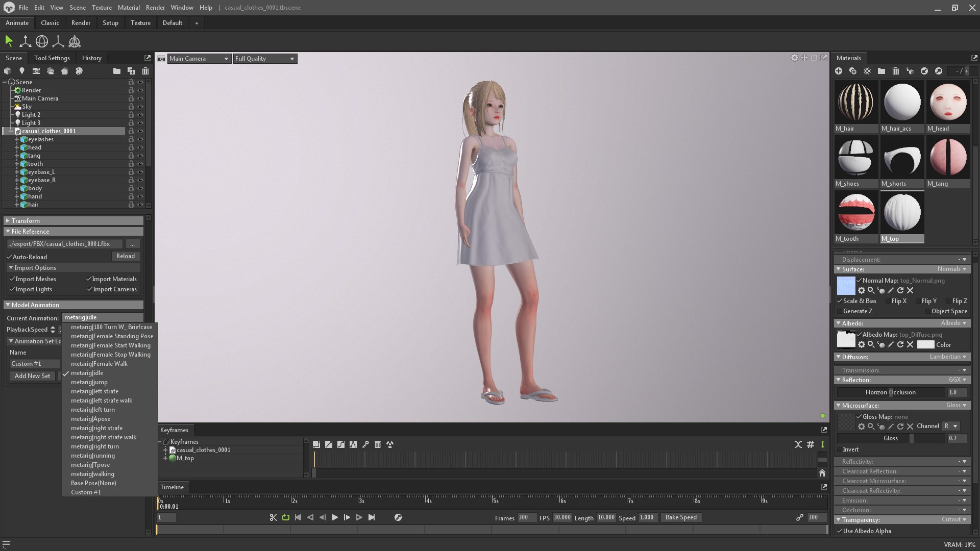
Task: Select metarig|Female Walk from list
Action: (x=99, y=364)
